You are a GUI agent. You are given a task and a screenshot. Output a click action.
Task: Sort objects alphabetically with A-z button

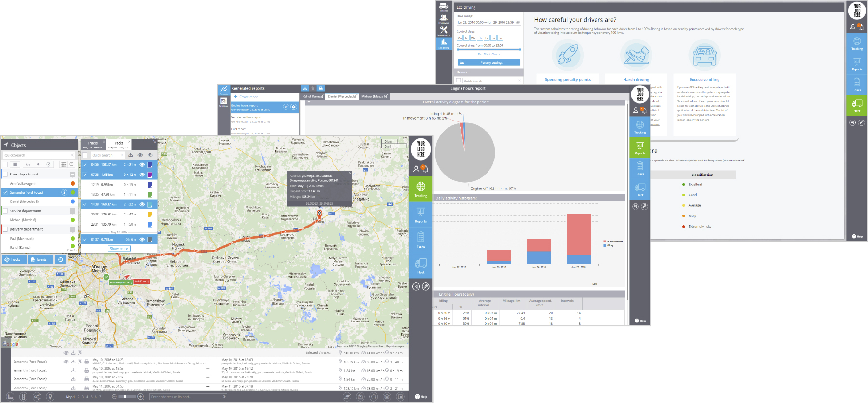pyautogui.click(x=28, y=164)
